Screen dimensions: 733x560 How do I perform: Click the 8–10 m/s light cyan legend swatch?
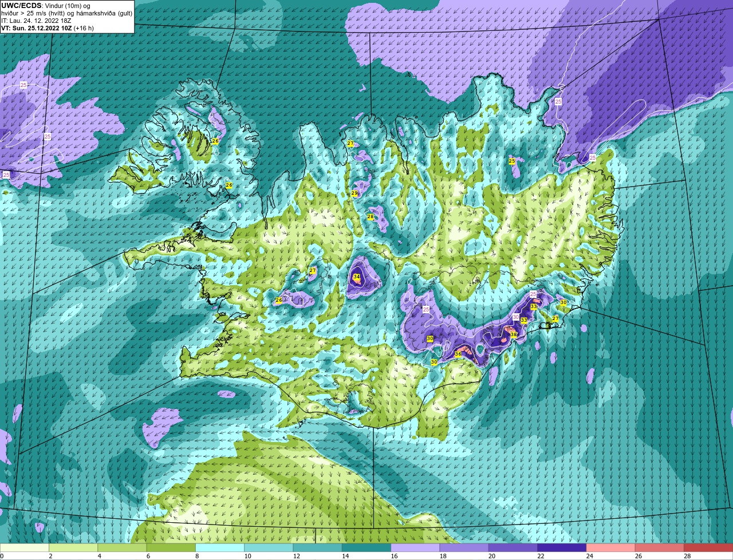(220, 547)
